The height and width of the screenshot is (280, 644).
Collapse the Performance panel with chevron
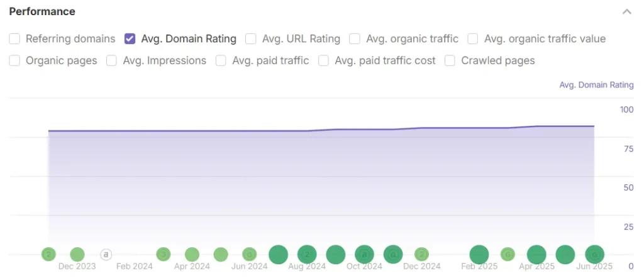tap(626, 12)
